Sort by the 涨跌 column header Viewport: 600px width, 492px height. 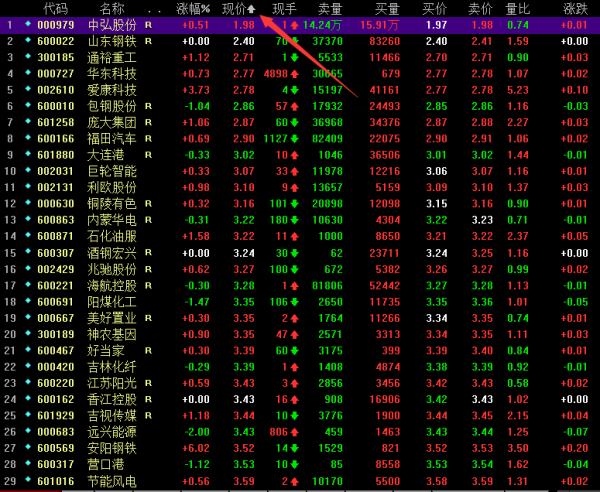tap(576, 8)
